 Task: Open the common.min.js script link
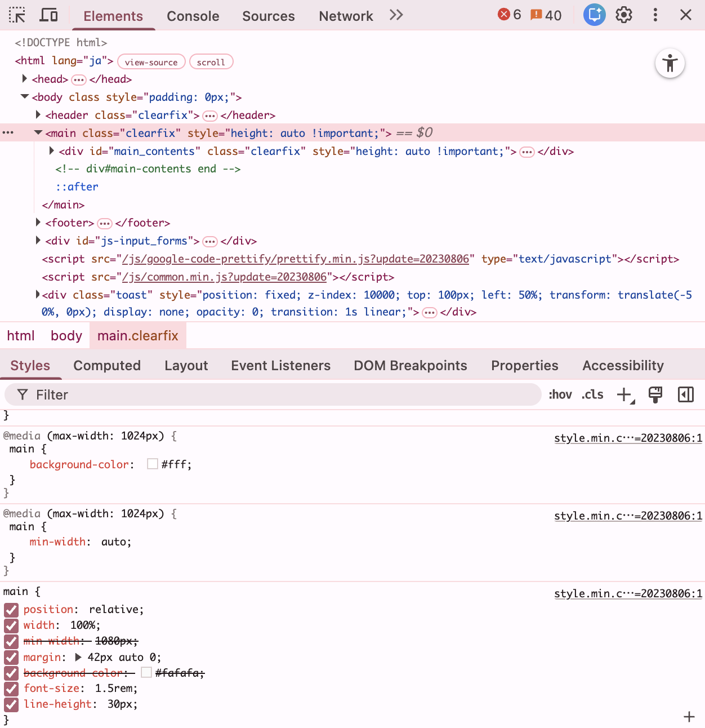click(225, 277)
